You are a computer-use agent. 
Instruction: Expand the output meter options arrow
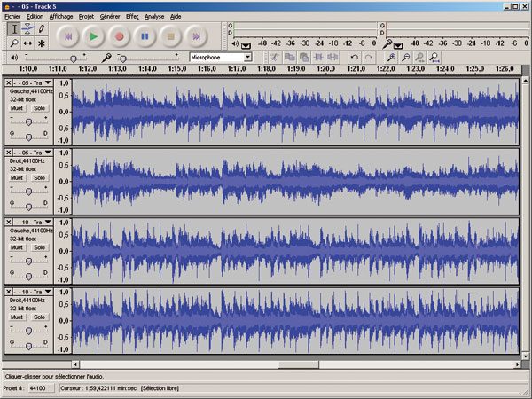[x=246, y=45]
